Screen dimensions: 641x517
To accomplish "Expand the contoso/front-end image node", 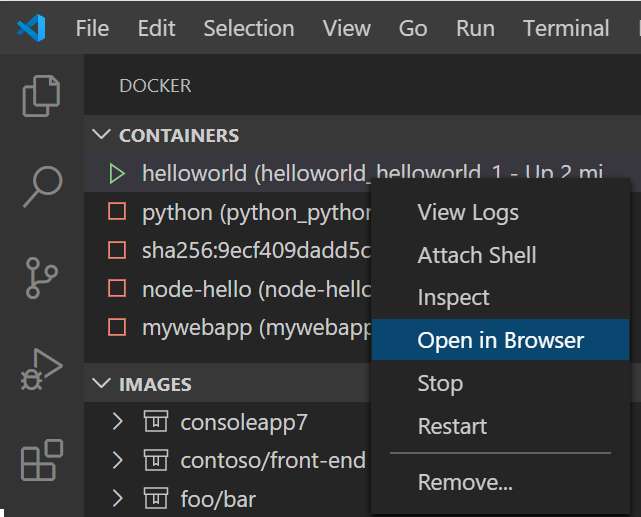I will click(118, 460).
